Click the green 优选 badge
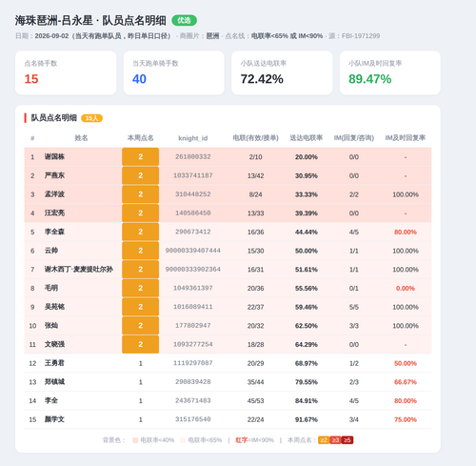The width and height of the screenshot is (476, 466). [184, 21]
